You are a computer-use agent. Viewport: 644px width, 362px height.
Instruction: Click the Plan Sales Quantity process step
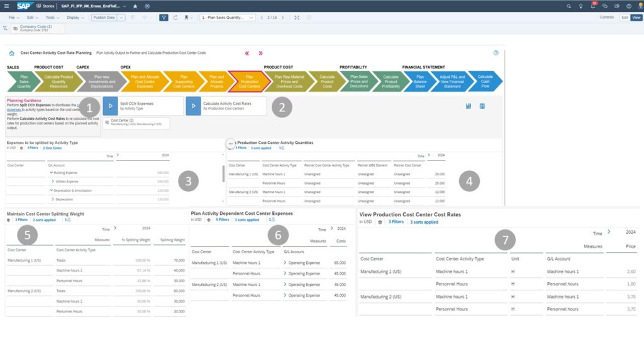point(24,81)
